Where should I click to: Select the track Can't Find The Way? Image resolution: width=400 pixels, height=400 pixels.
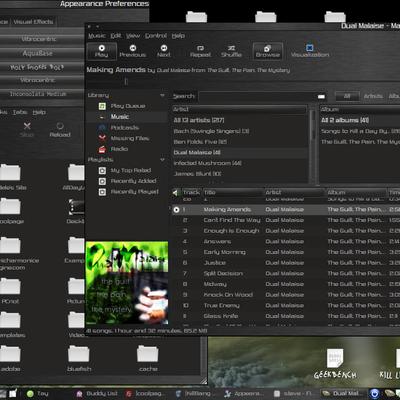[x=286, y=220]
